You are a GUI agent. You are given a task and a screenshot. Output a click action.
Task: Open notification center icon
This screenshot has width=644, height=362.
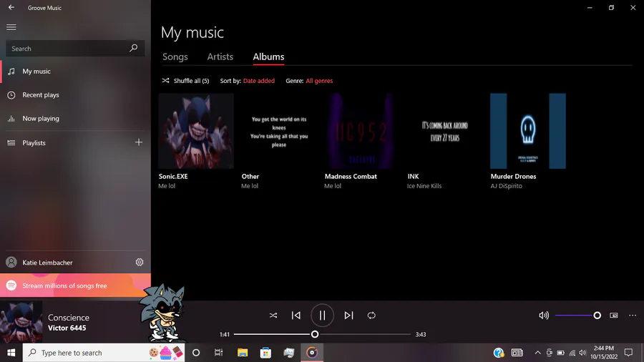click(x=628, y=353)
